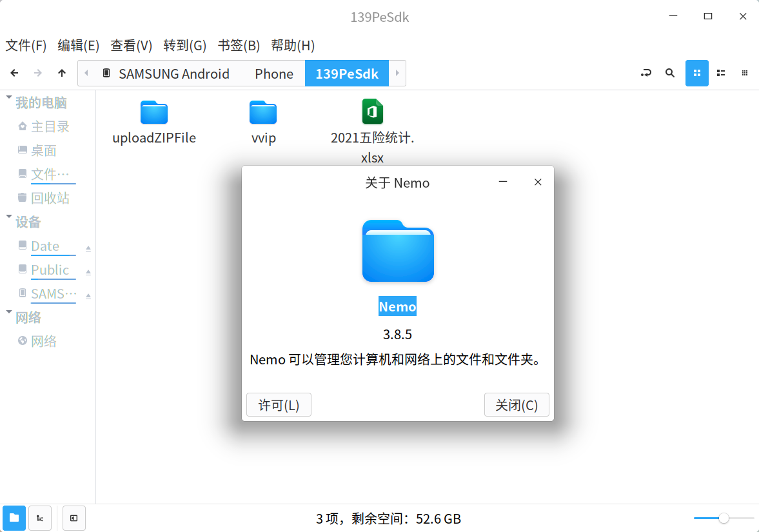The height and width of the screenshot is (532, 759).
Task: Hide the sidebar with the status bar button
Action: (74, 518)
